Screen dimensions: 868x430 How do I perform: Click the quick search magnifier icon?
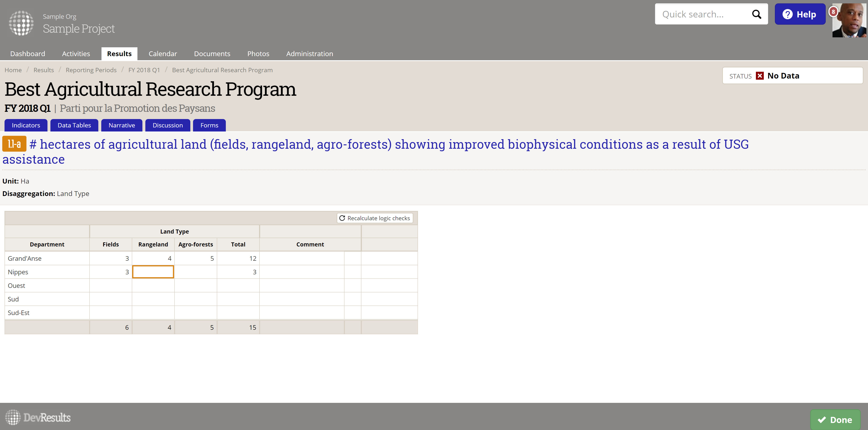(x=757, y=14)
